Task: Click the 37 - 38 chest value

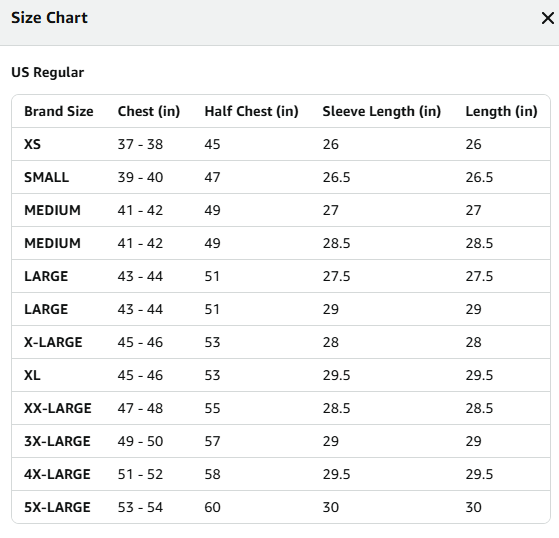Action: pyautogui.click(x=140, y=144)
